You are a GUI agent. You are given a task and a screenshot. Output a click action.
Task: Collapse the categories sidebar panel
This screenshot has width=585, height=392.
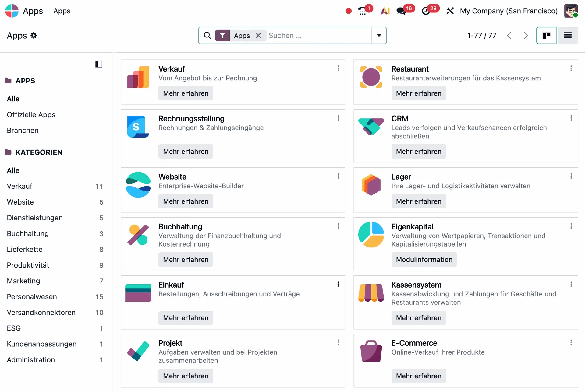point(99,64)
